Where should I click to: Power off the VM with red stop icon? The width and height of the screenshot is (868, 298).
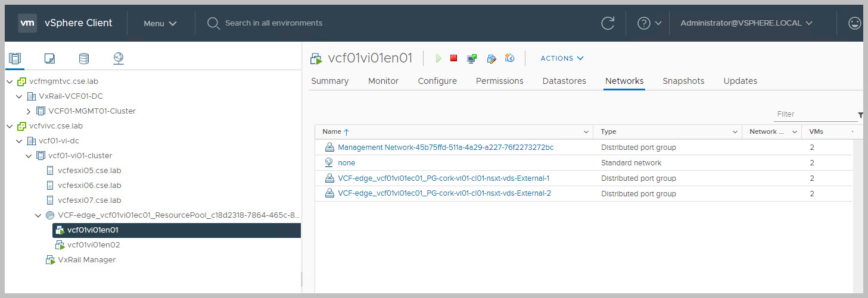click(454, 58)
